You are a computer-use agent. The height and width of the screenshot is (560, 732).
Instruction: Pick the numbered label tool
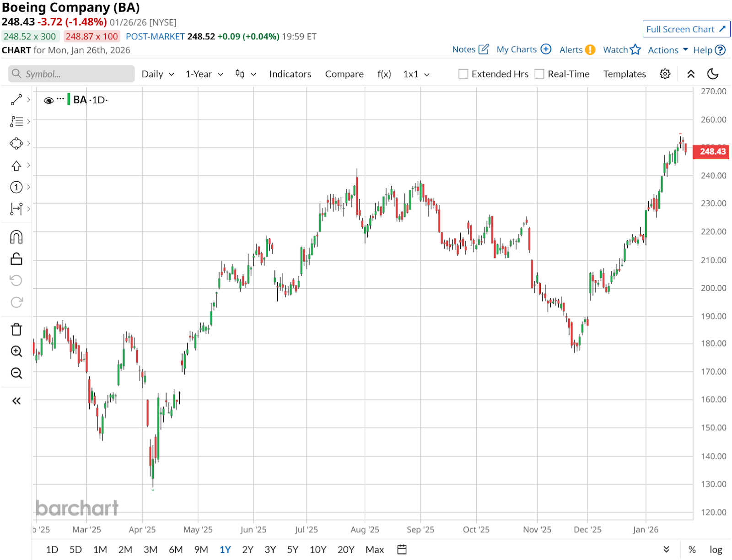tap(16, 187)
